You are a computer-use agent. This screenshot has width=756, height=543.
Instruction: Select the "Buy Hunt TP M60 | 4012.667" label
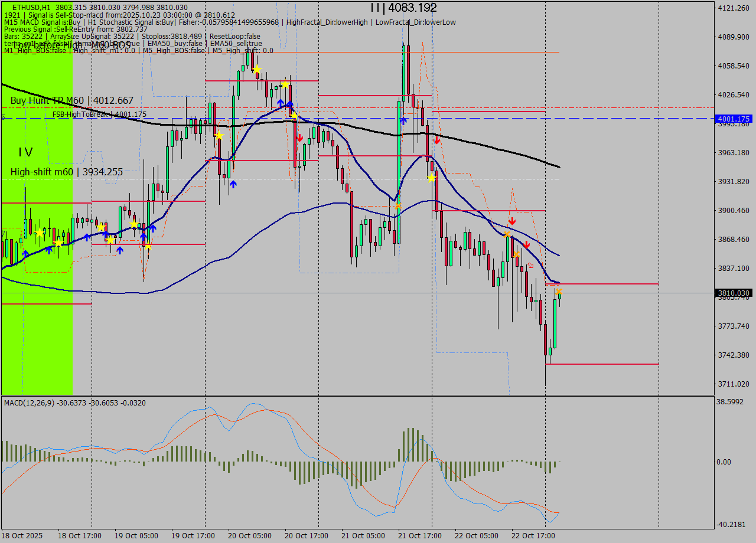[72, 101]
